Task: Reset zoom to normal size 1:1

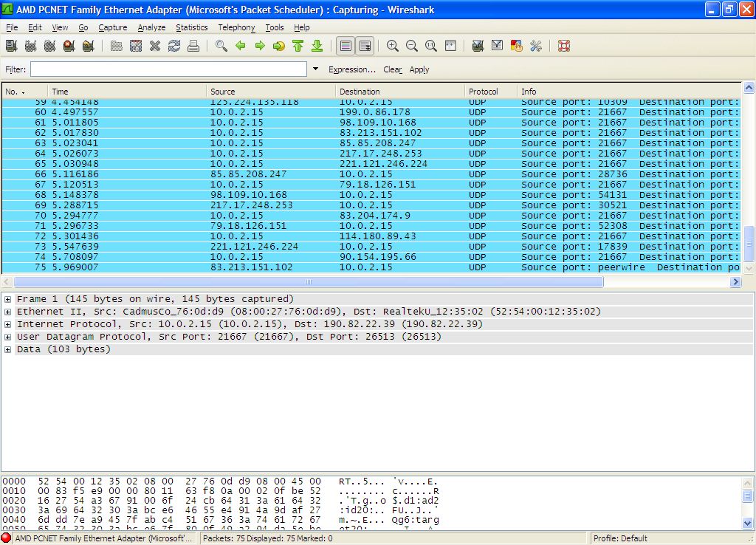Action: [431, 46]
